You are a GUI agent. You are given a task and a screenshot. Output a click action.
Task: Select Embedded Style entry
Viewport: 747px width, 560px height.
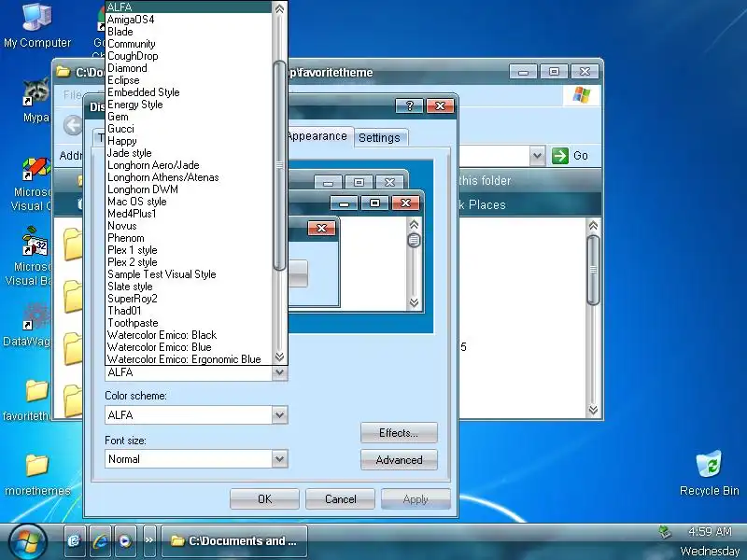tap(189, 92)
